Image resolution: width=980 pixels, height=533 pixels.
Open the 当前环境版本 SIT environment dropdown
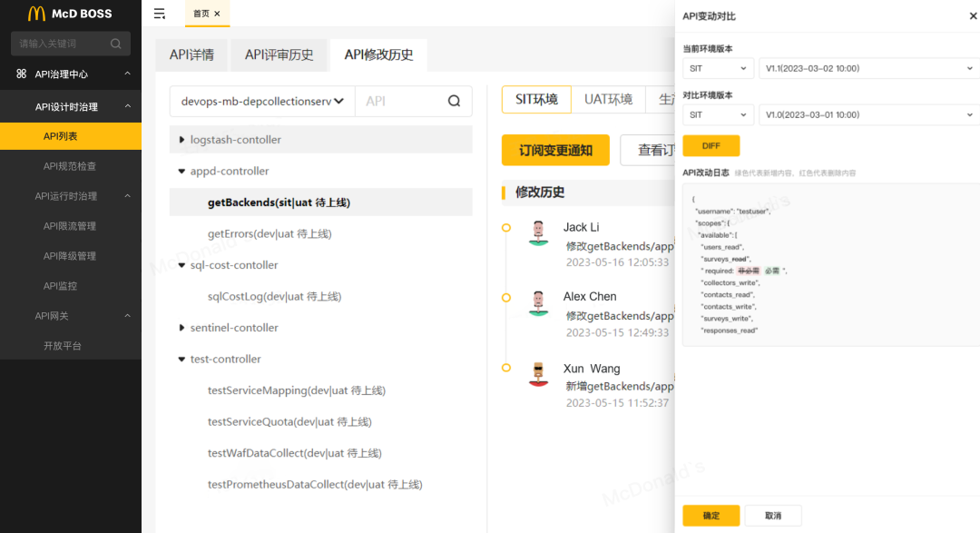pos(718,68)
